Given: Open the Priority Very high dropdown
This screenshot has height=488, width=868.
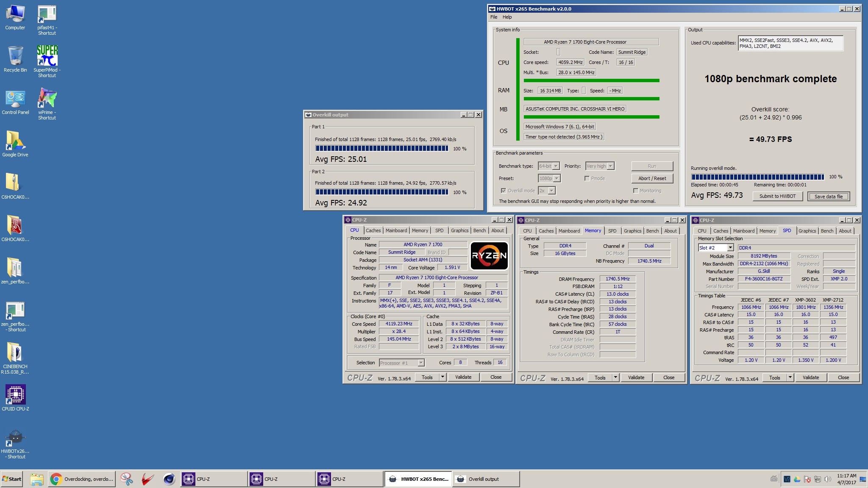Looking at the screenshot, I should (x=600, y=166).
